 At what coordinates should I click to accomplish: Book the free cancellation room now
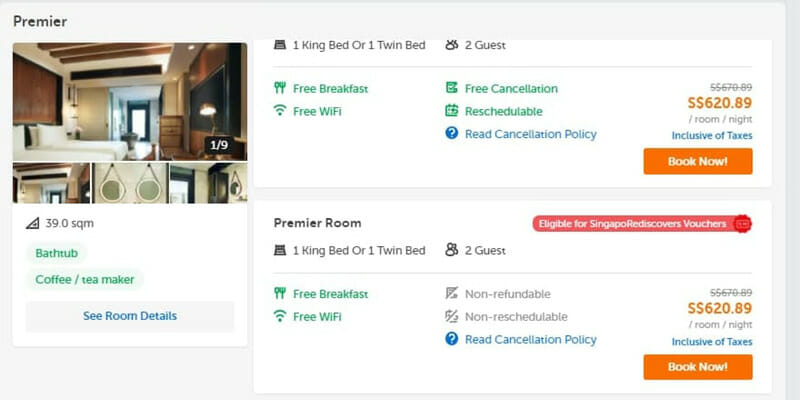point(697,161)
